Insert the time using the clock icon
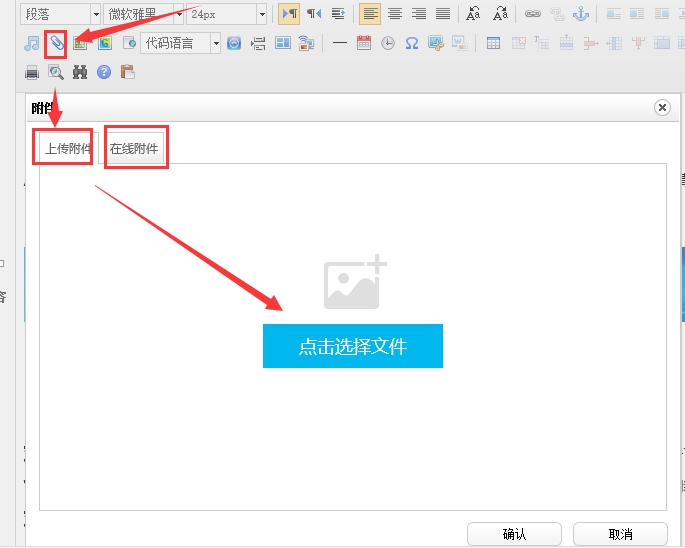This screenshot has width=685, height=548. coord(387,44)
